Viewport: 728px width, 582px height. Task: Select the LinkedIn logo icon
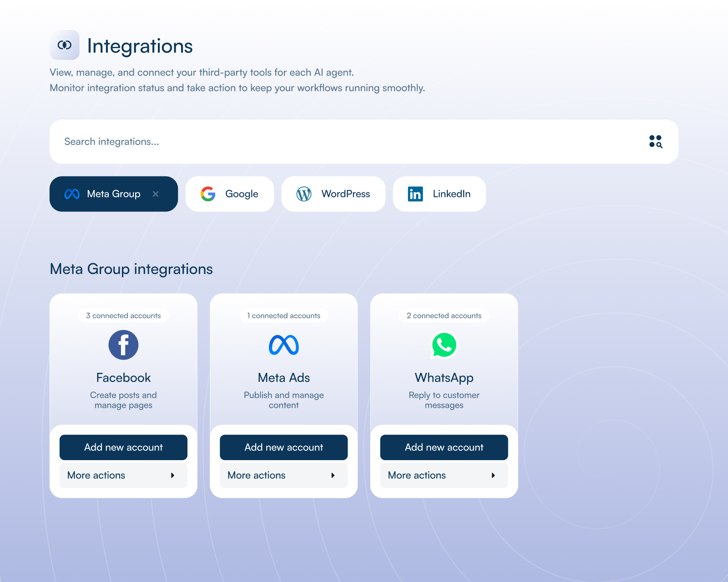pyautogui.click(x=415, y=194)
